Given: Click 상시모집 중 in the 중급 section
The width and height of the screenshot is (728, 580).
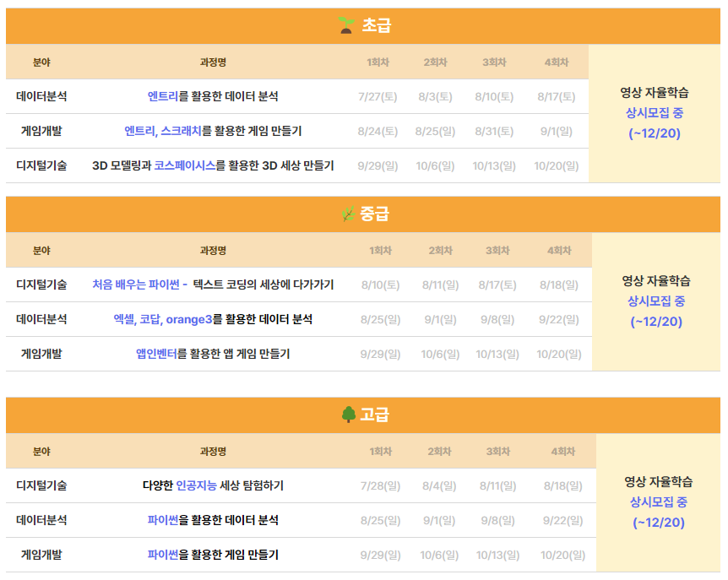Looking at the screenshot, I should click(656, 301).
